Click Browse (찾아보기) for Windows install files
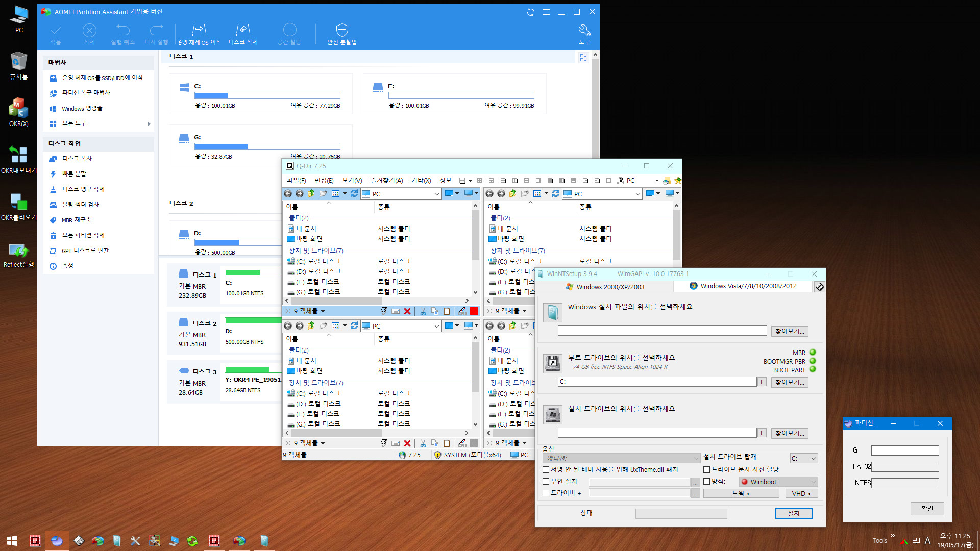Screen dimensions: 980x551 click(x=790, y=331)
